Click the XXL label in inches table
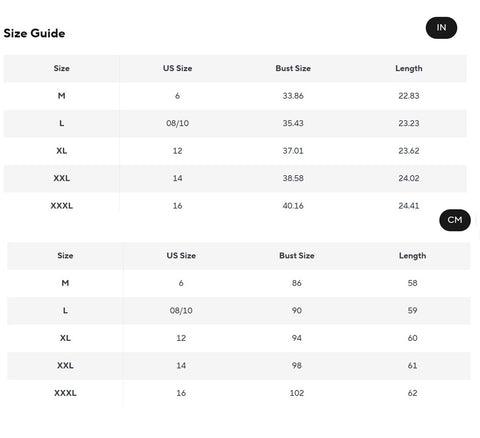The width and height of the screenshot is (480, 438). (62, 178)
